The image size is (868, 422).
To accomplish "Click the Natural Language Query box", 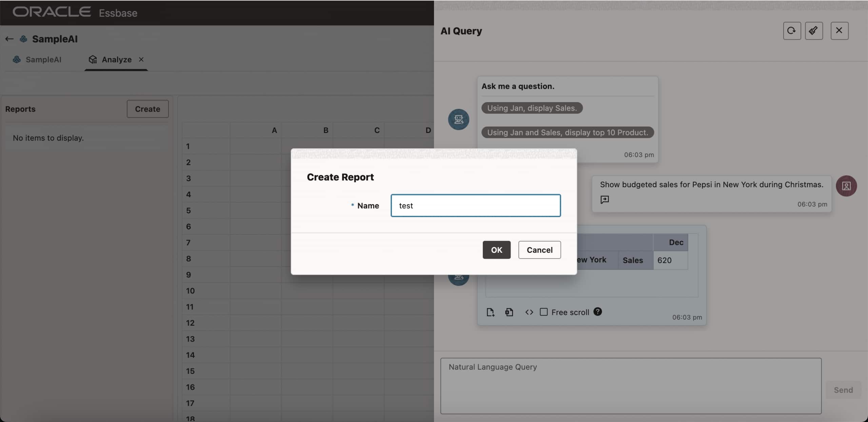I will pos(630,386).
